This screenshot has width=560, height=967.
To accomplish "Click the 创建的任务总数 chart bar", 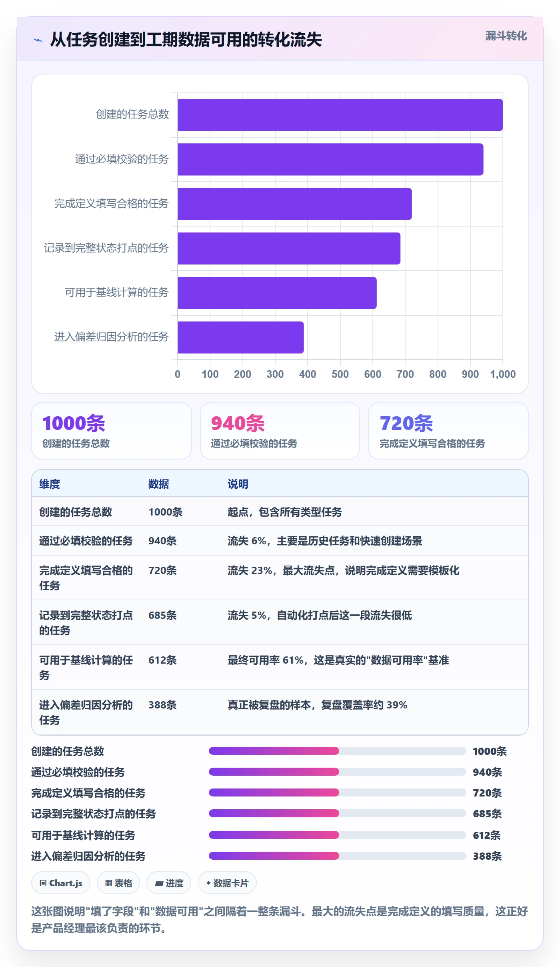I will [340, 115].
